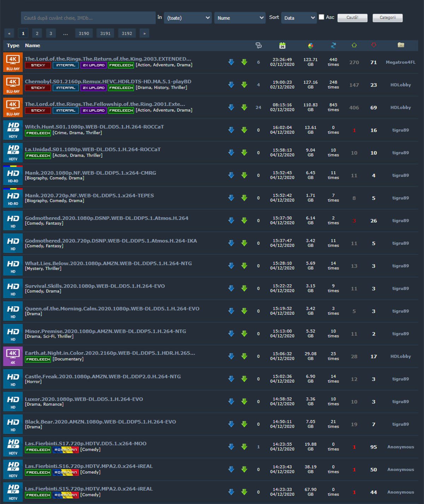424x504 pixels.
Task: Go to page 2 of results
Action: [x=37, y=33]
